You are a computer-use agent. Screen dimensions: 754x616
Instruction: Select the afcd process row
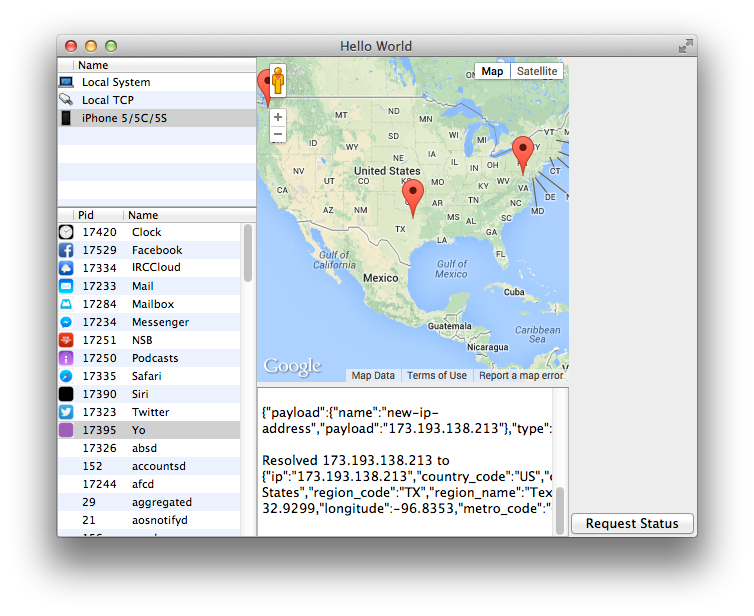pos(149,484)
